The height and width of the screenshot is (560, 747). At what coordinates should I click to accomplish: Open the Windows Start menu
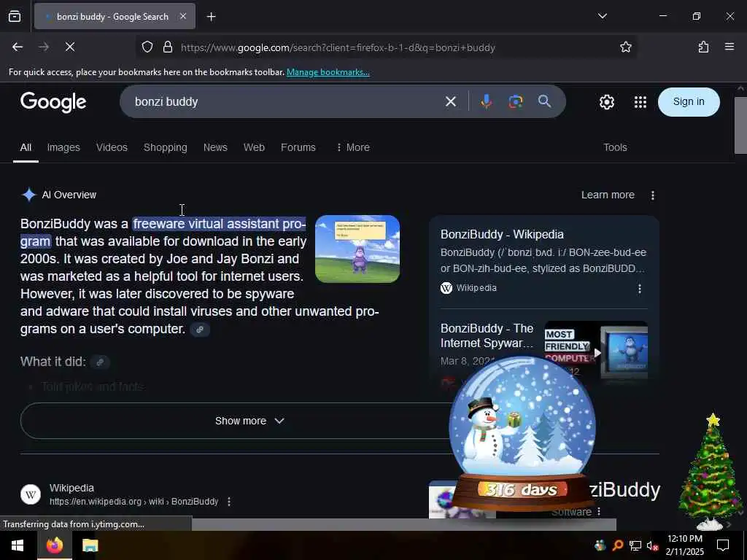click(x=18, y=545)
